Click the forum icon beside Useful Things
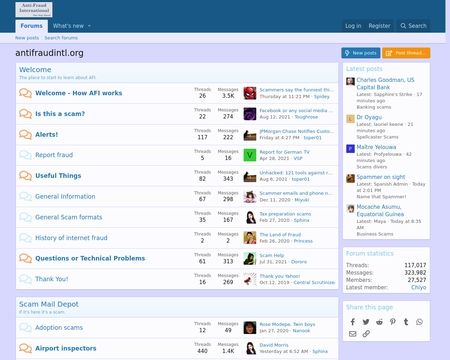This screenshot has height=360, width=450. [x=25, y=176]
